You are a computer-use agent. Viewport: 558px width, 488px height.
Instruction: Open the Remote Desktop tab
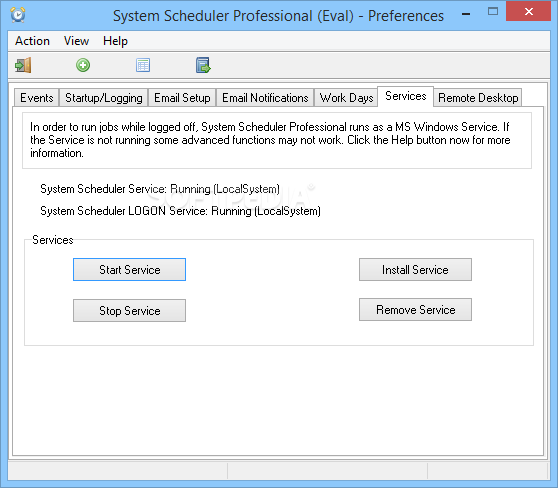pos(478,98)
